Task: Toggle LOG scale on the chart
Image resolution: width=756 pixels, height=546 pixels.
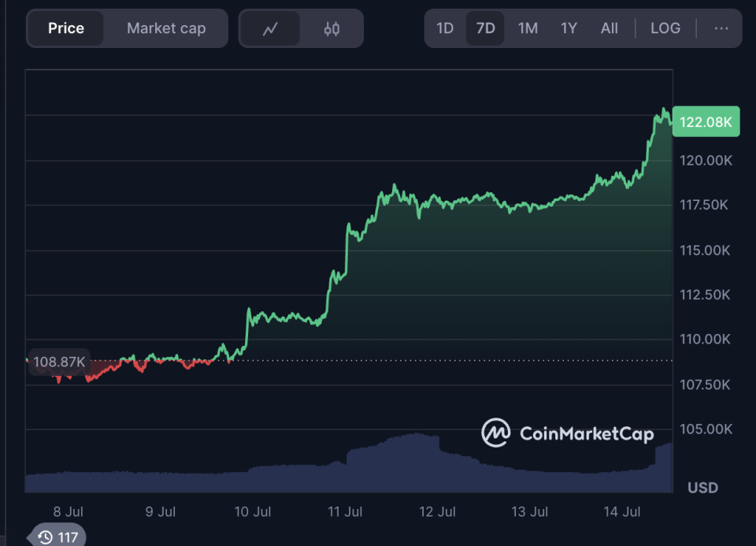Action: click(x=665, y=28)
